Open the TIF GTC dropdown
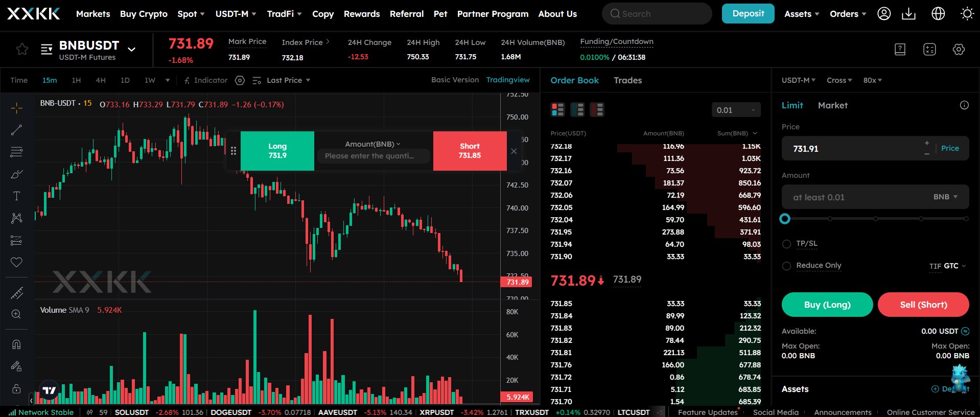The image size is (980, 417). pos(947,266)
